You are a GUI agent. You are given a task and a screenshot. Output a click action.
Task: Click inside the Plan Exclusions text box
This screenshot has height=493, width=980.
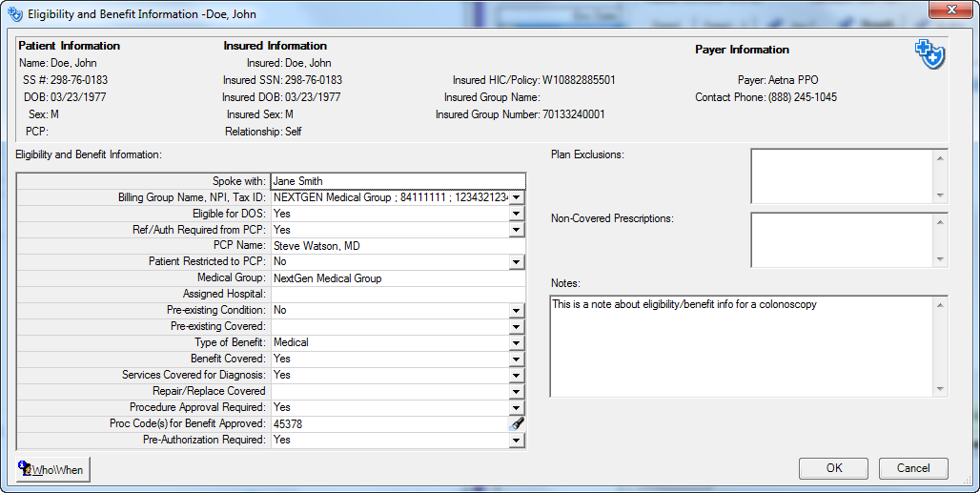(840, 175)
